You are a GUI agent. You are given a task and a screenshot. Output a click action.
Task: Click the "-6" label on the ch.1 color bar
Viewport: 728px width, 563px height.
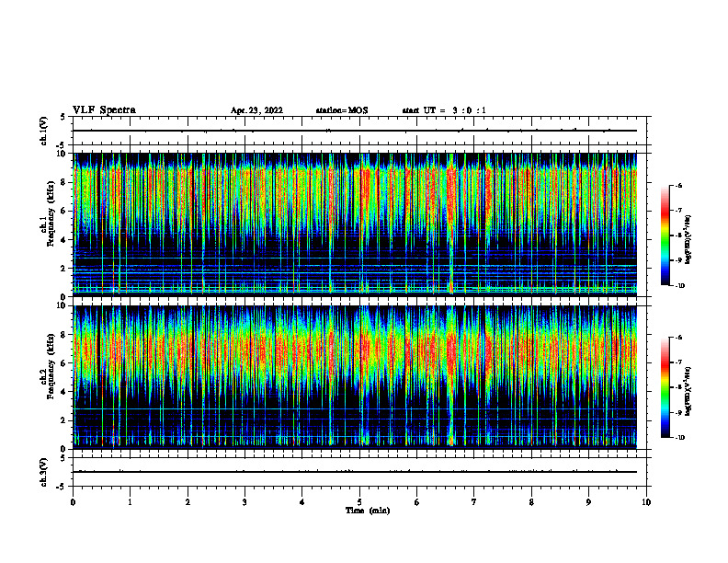click(x=678, y=185)
